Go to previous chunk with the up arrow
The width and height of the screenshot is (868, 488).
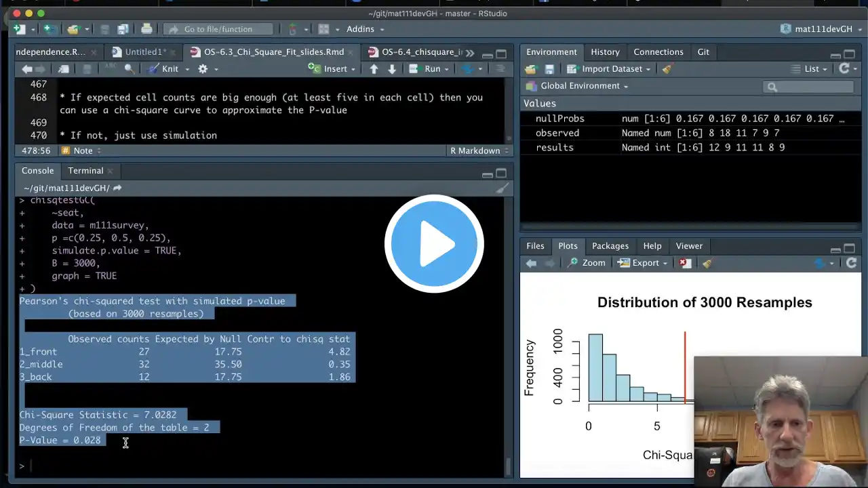(x=374, y=68)
